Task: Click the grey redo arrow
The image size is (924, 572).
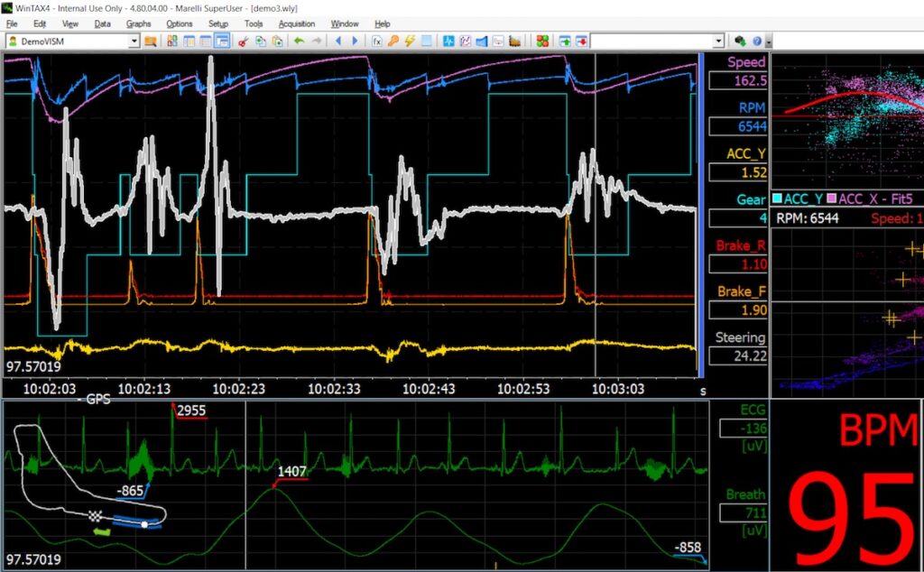Action: click(317, 42)
